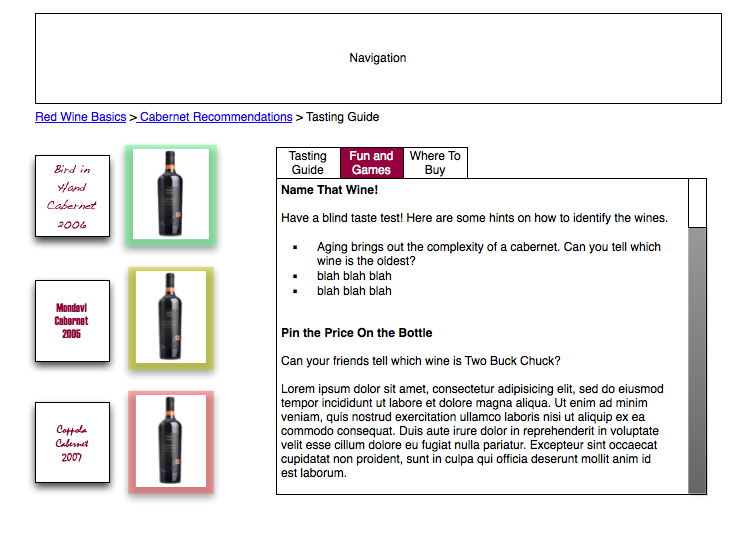Click the gray scrollbar track below the thumb

click(x=697, y=361)
